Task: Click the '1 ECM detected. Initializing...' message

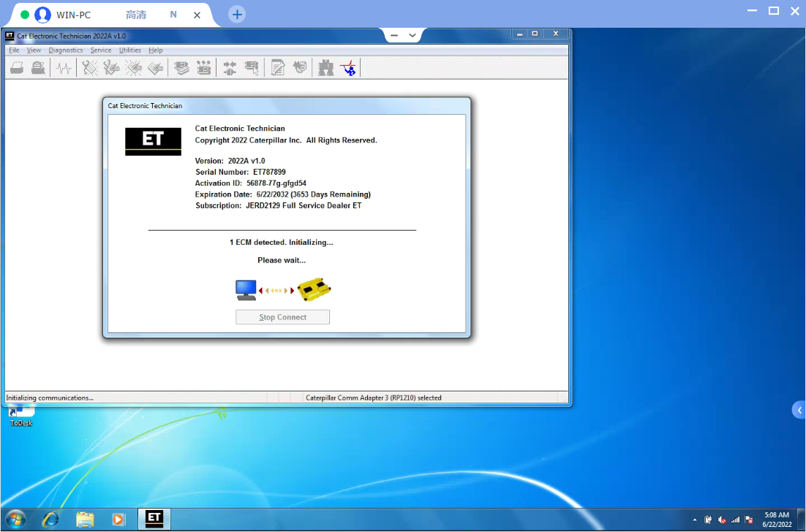Action: [x=281, y=243]
